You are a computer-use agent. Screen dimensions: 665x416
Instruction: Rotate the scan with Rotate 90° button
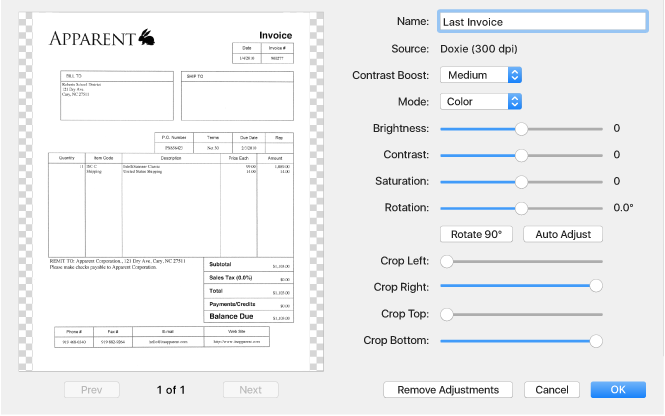(476, 234)
